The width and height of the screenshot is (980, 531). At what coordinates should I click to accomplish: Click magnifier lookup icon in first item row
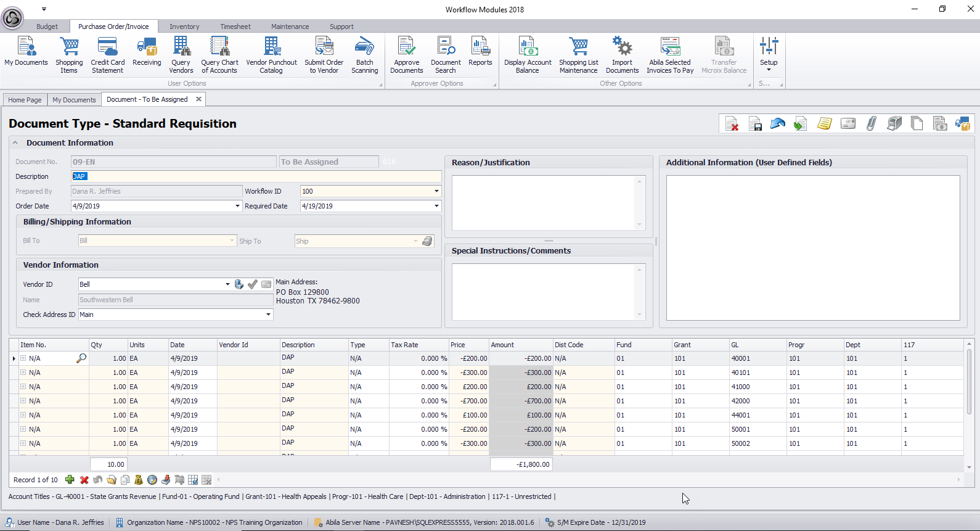81,358
